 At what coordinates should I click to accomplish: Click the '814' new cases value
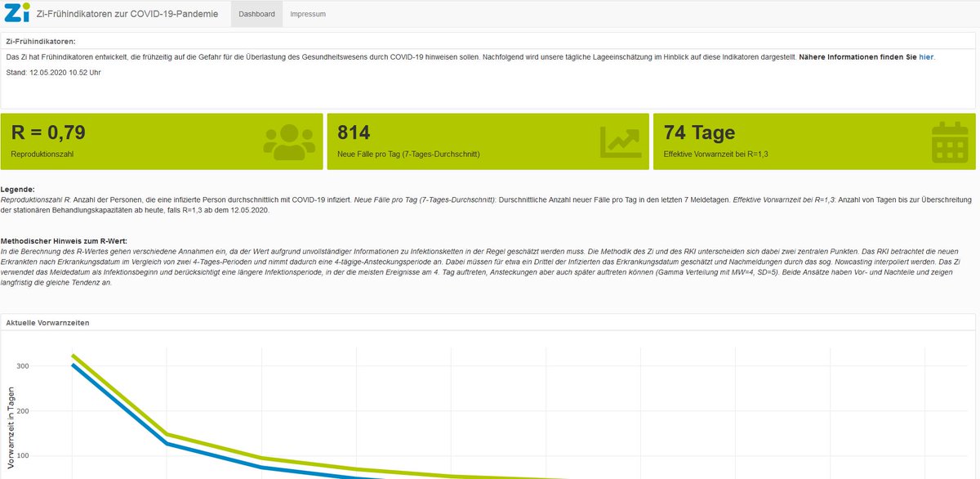[354, 132]
